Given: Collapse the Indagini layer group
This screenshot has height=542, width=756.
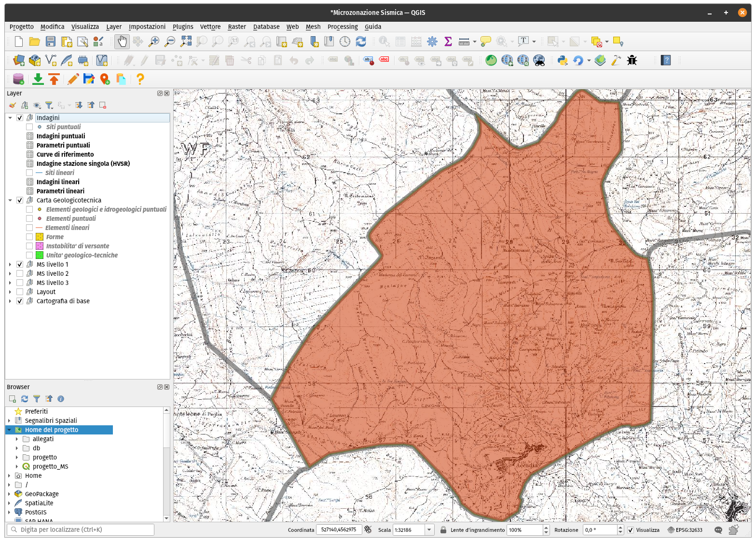Looking at the screenshot, I should coord(10,118).
